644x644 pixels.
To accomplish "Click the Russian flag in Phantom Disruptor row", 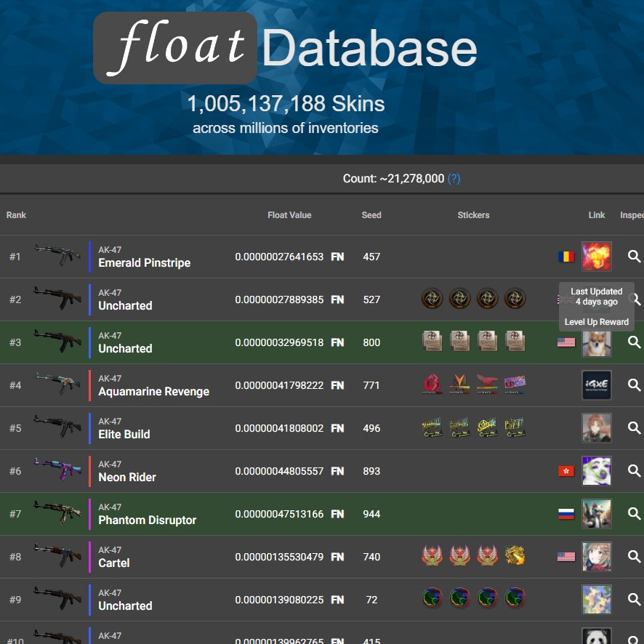I will click(566, 514).
